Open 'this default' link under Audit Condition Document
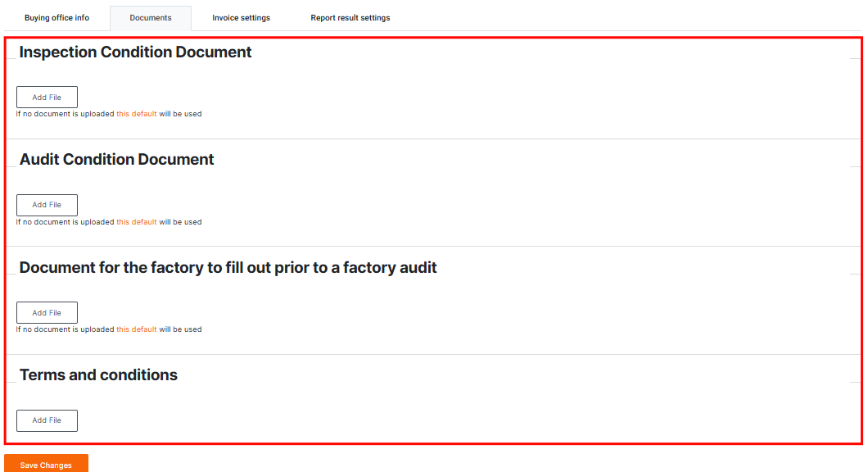The image size is (868, 472). [x=136, y=222]
